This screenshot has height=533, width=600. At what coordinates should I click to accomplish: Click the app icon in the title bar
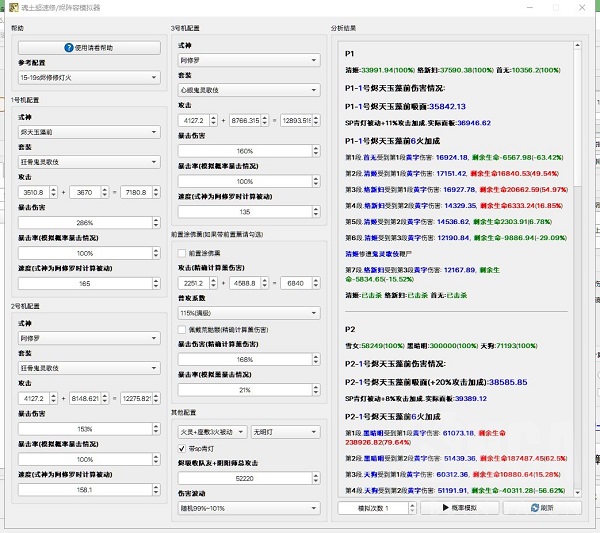click(10, 9)
